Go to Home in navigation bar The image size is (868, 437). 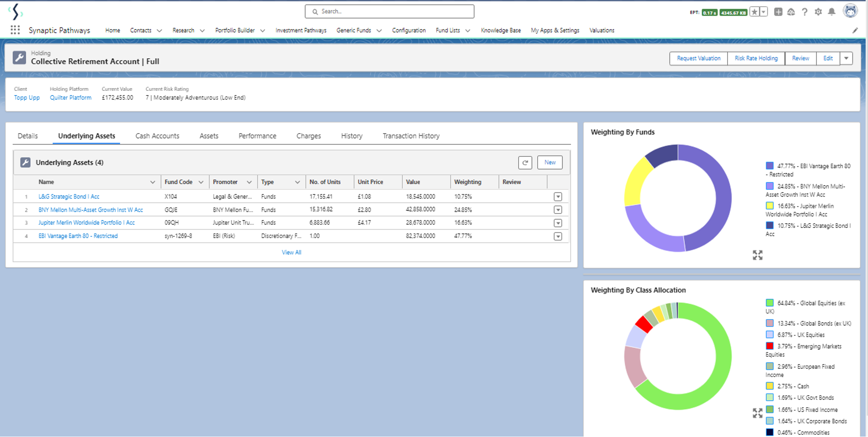(113, 30)
